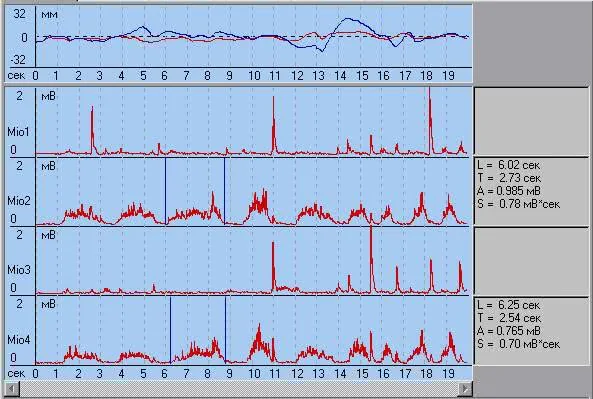Click the L = 6.02 сек value
The width and height of the screenshot is (593, 399).
tap(508, 165)
